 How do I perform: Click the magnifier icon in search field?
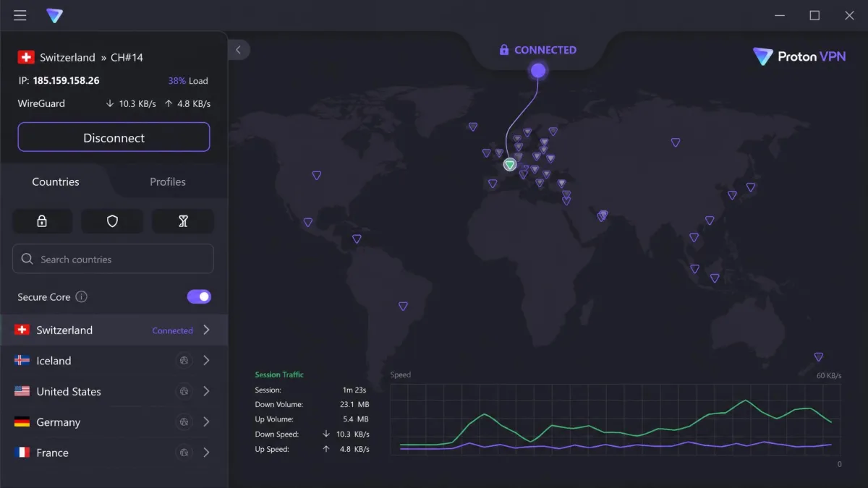[x=27, y=259]
